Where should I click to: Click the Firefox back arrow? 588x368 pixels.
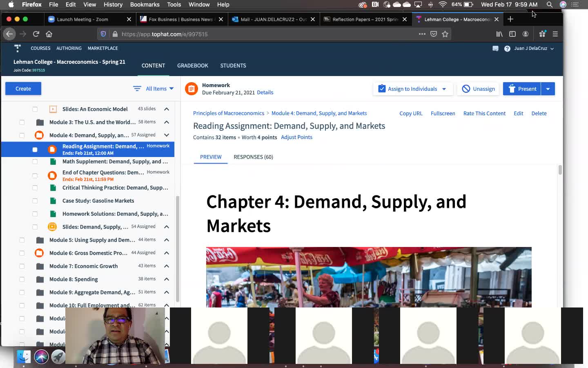9,34
